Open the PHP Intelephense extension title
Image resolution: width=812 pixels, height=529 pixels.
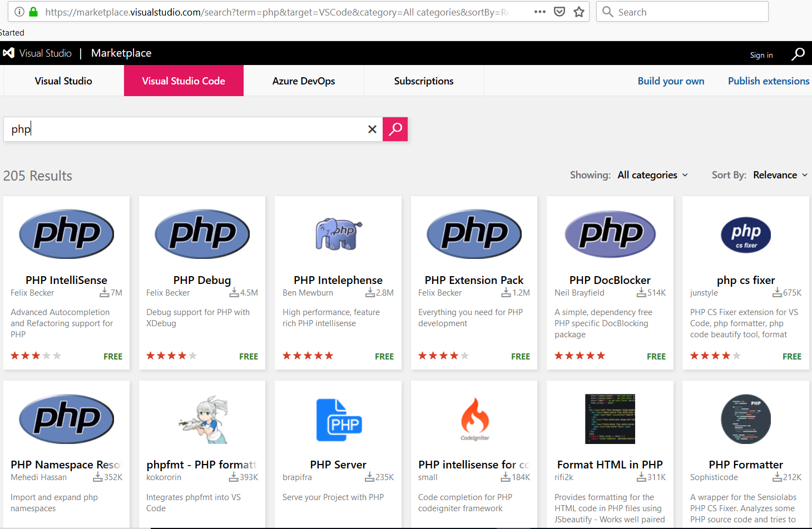point(338,280)
